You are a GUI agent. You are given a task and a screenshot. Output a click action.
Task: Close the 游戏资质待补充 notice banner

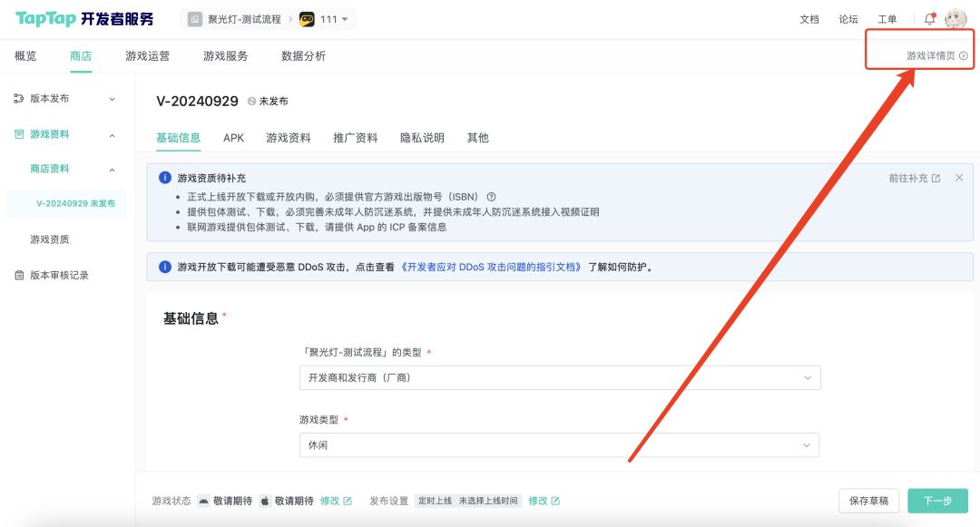959,178
